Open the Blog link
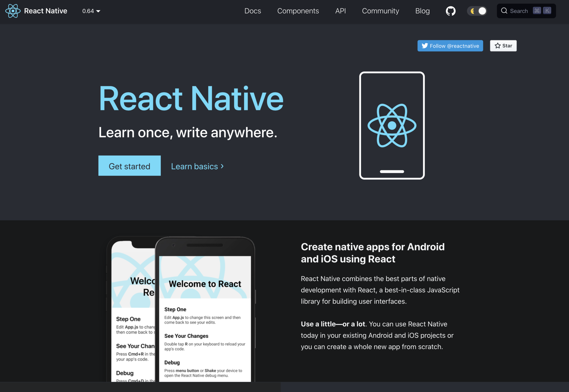569x392 pixels. pos(422,11)
